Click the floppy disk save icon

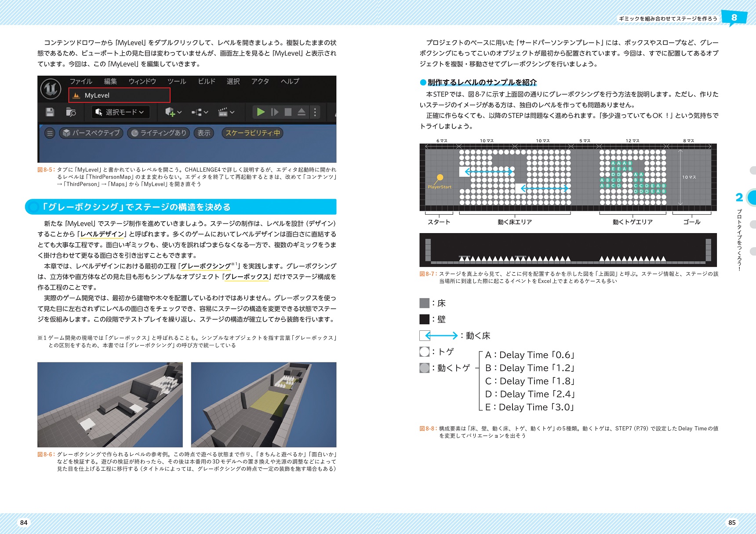pos(50,112)
